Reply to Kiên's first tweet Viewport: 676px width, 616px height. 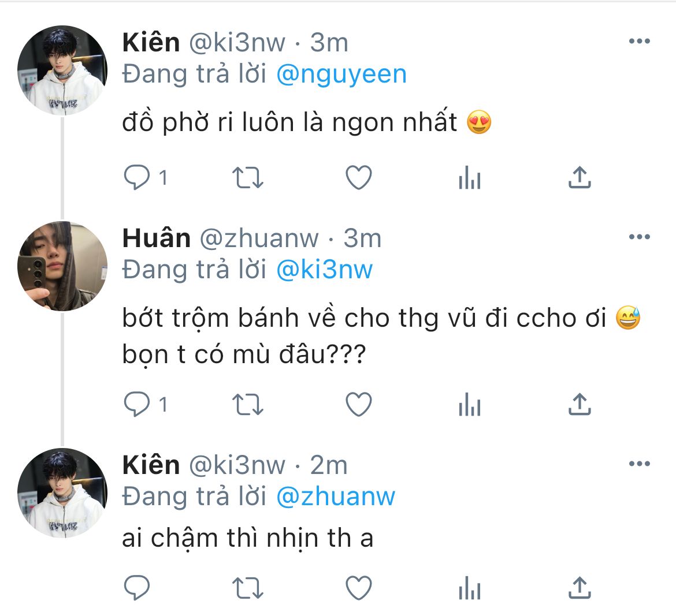tap(137, 178)
